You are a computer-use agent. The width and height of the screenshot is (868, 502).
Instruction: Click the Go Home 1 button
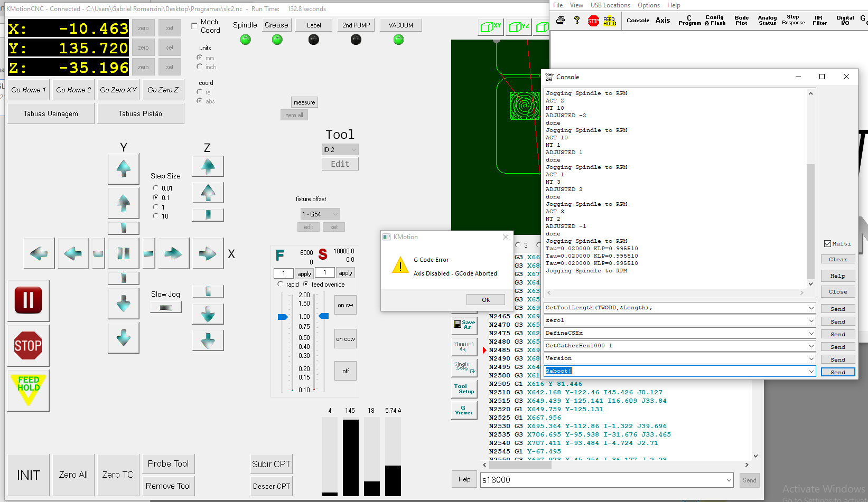[x=29, y=90]
